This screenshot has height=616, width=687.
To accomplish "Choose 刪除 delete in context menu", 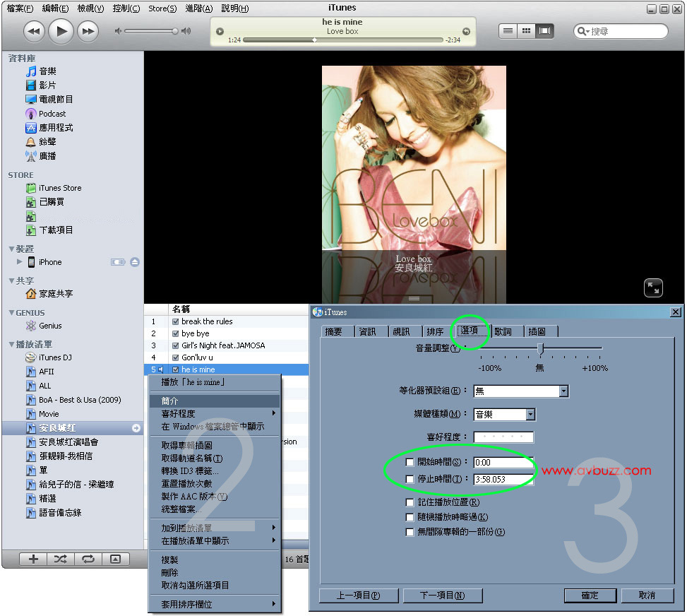I will pos(214,573).
